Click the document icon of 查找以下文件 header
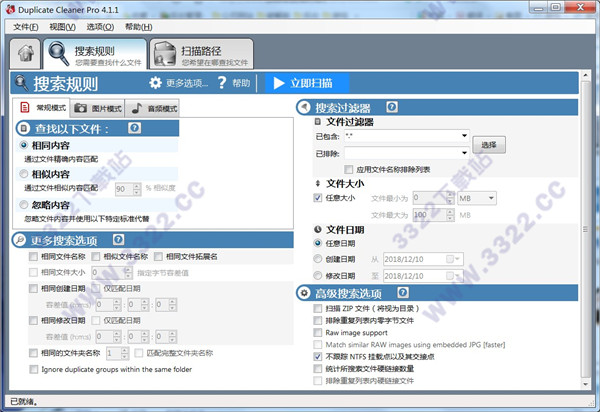 pyautogui.click(x=24, y=129)
